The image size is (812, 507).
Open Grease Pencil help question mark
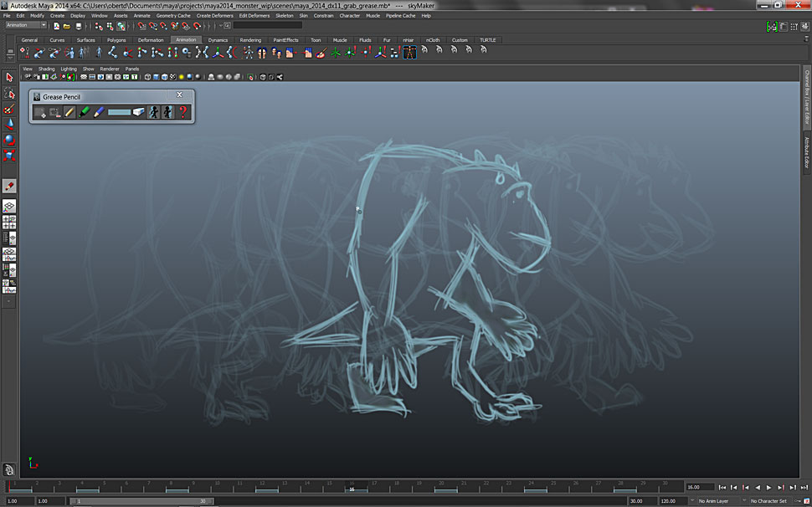pos(182,112)
